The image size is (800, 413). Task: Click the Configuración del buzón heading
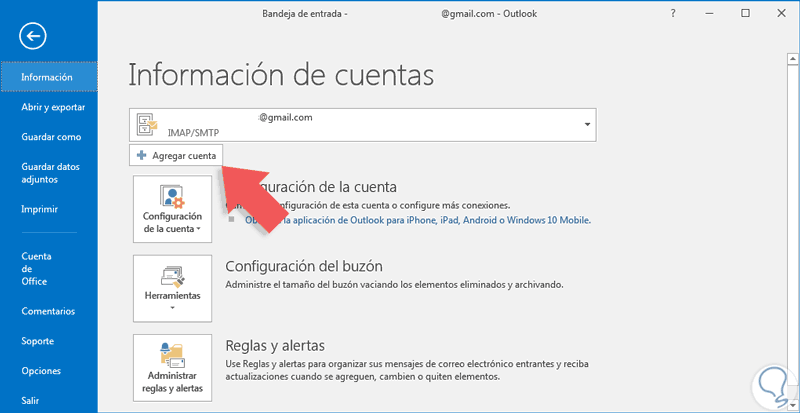click(304, 266)
